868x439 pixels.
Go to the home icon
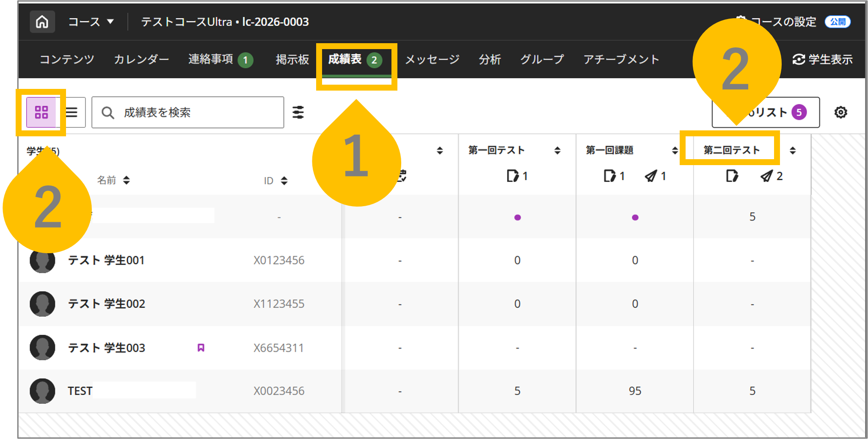point(42,22)
